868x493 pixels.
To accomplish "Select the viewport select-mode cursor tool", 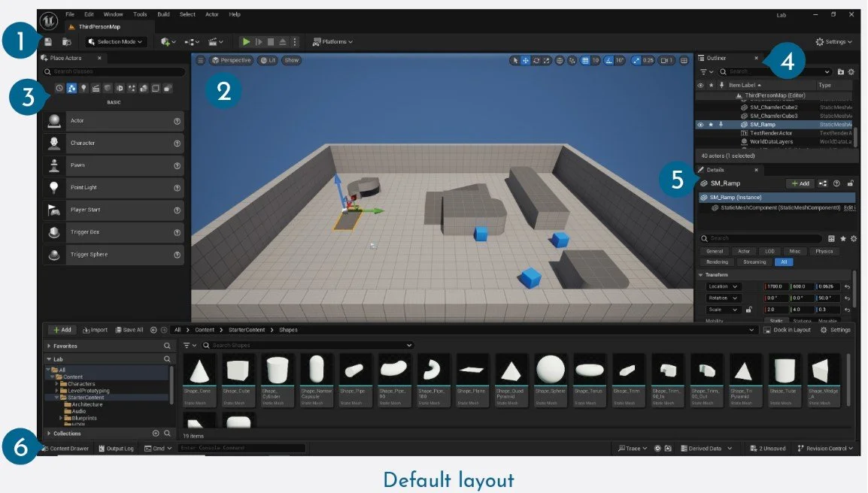I will point(515,60).
